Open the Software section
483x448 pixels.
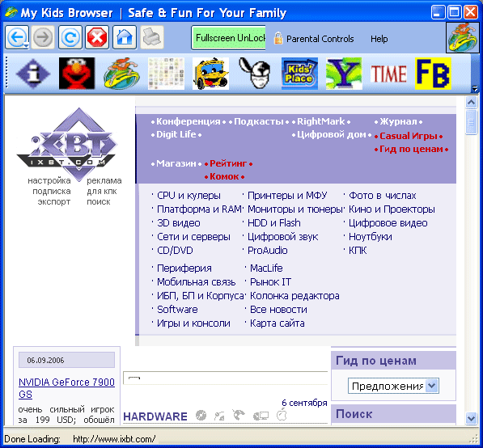coord(177,310)
